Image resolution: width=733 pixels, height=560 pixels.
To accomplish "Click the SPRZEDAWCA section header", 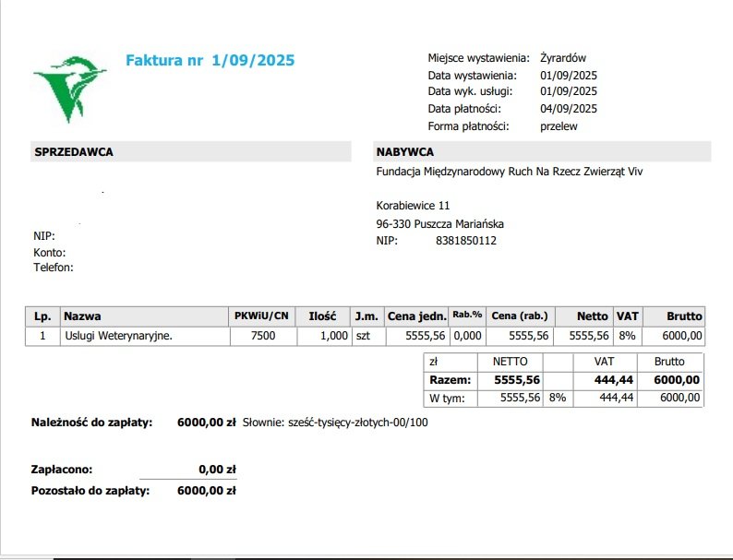I will coord(191,152).
